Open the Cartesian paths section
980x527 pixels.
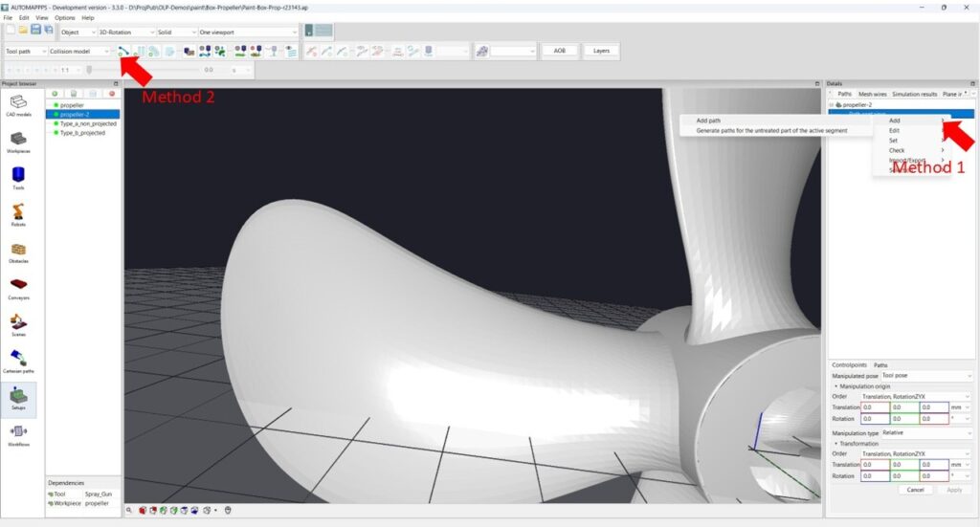click(19, 362)
